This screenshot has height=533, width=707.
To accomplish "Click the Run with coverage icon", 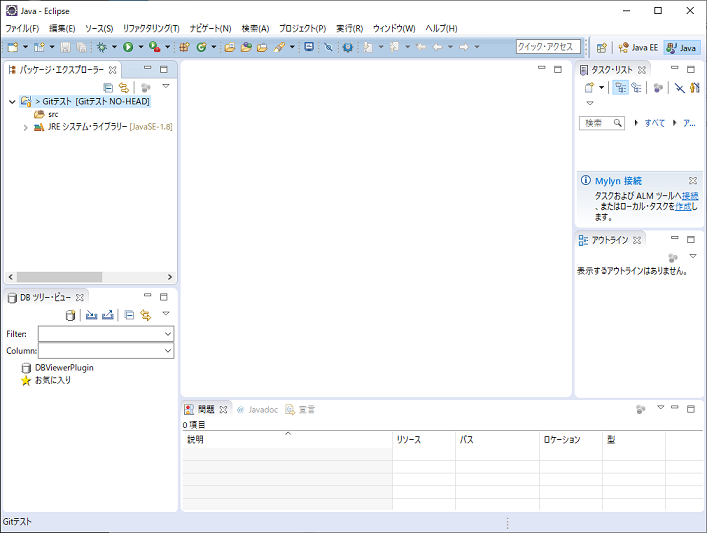I will coord(155,47).
